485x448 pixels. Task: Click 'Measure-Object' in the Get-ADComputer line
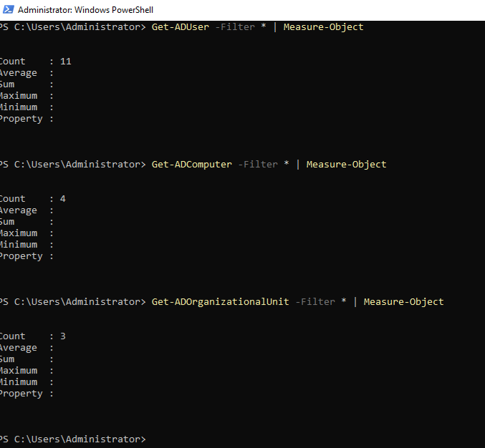[346, 165]
